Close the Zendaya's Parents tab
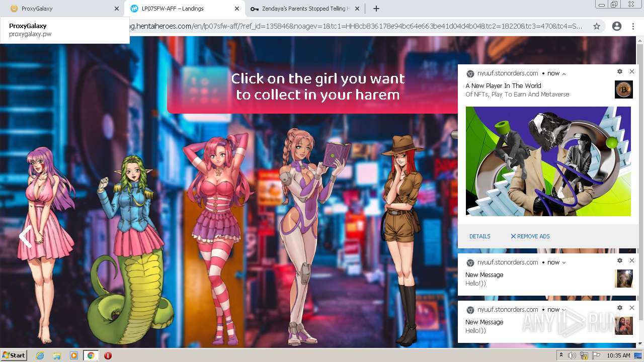Image resolution: width=644 pixels, height=362 pixels. 357,9
